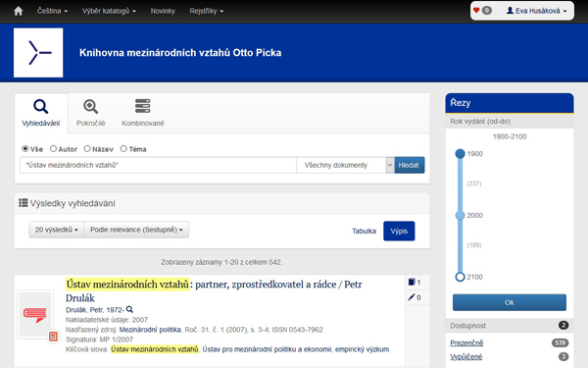The width and height of the screenshot is (588, 368).
Task: Open Novinky in top navigation
Action: [163, 11]
